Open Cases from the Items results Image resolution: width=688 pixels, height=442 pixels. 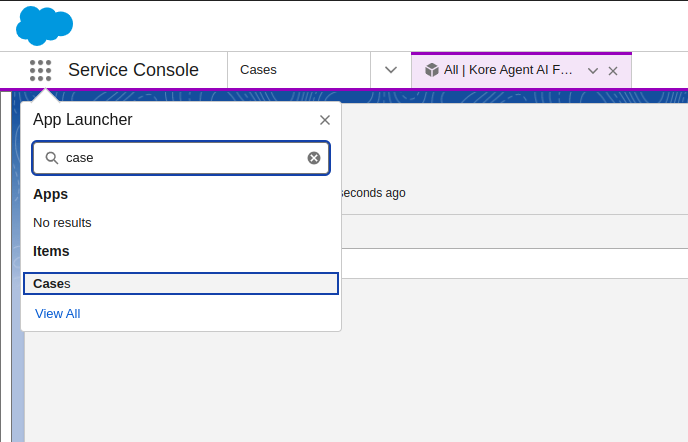point(52,284)
